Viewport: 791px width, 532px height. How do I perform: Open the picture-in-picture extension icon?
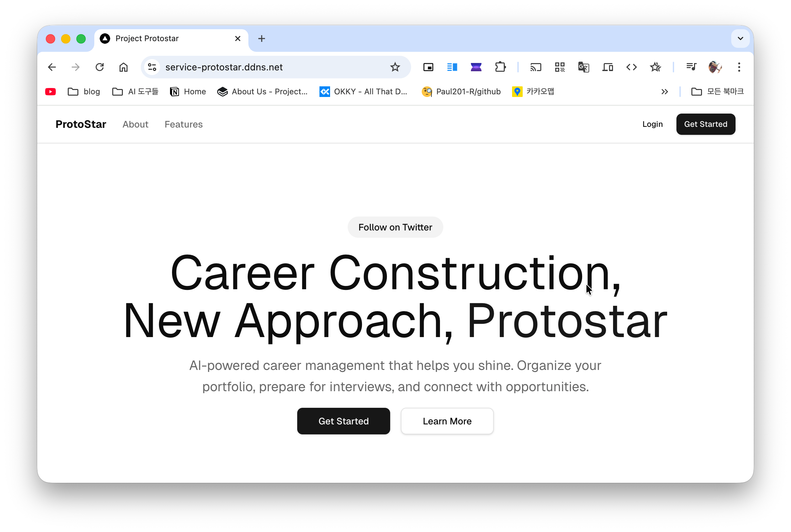[x=428, y=67]
